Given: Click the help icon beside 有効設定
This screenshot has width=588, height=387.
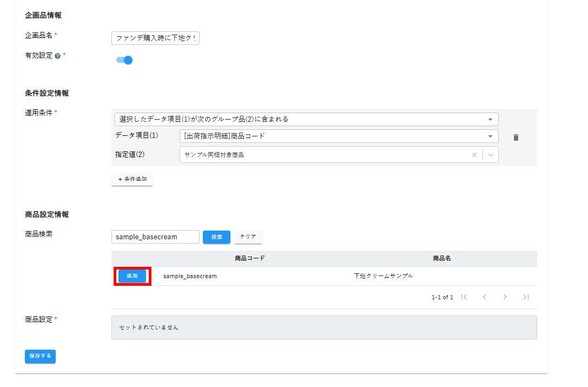Looking at the screenshot, I should 57,55.
